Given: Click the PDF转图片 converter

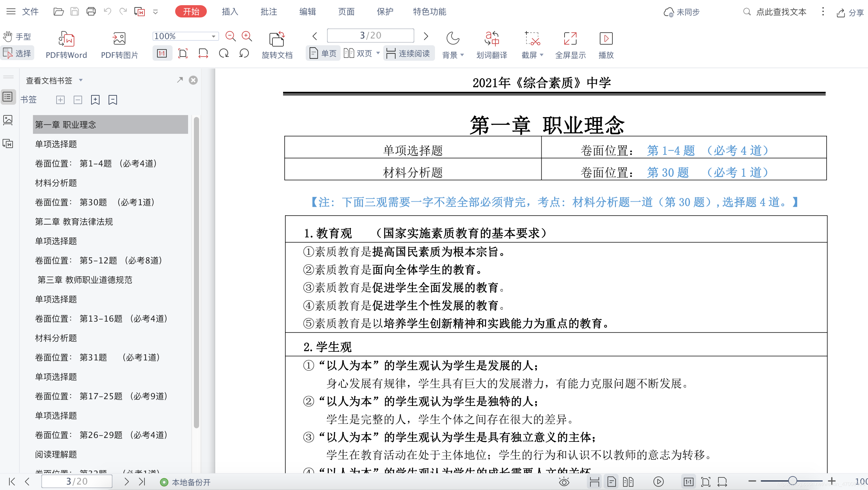Looking at the screenshot, I should click(x=119, y=45).
